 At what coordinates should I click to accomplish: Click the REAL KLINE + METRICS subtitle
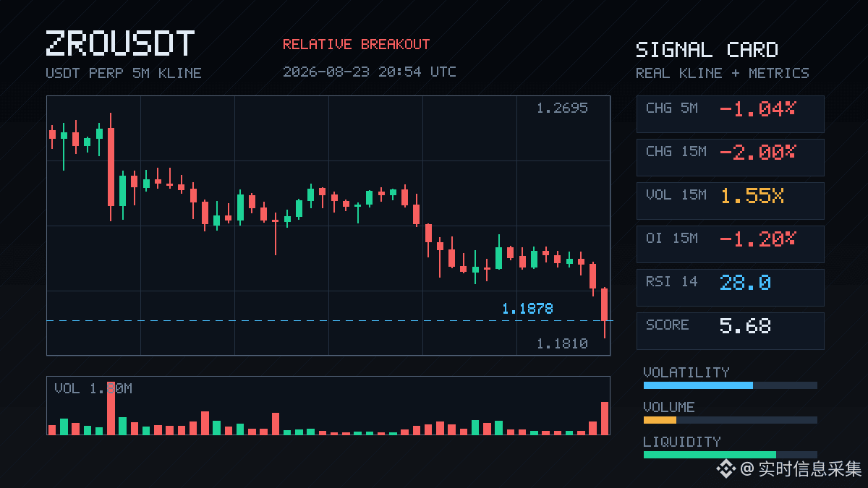723,73
